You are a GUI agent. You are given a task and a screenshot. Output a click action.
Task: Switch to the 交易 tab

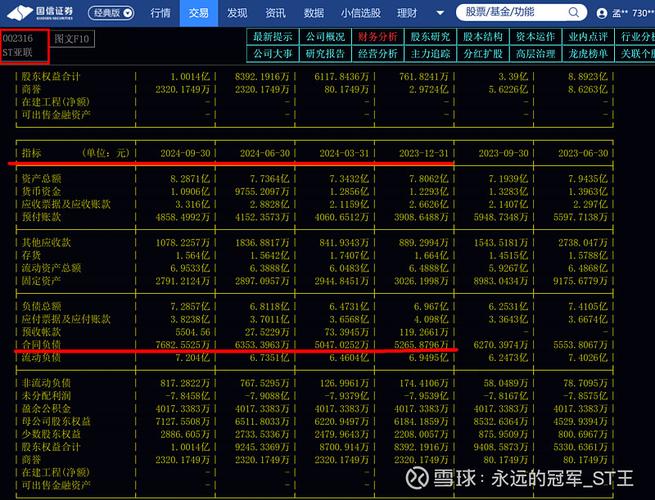tap(199, 13)
